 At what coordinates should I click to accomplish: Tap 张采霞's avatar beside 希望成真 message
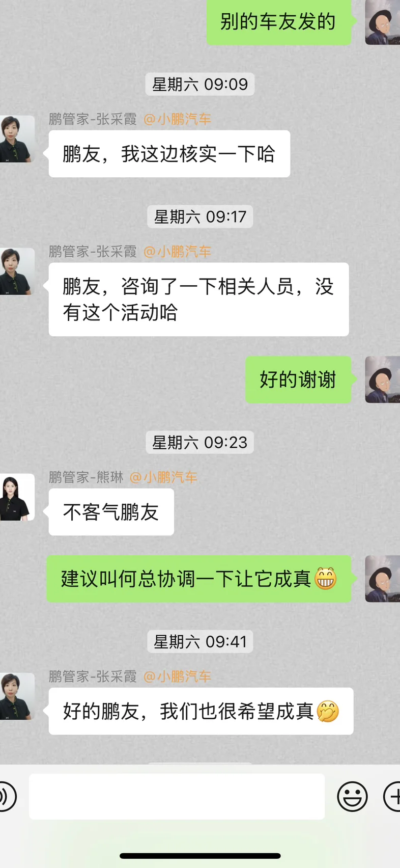(x=17, y=696)
